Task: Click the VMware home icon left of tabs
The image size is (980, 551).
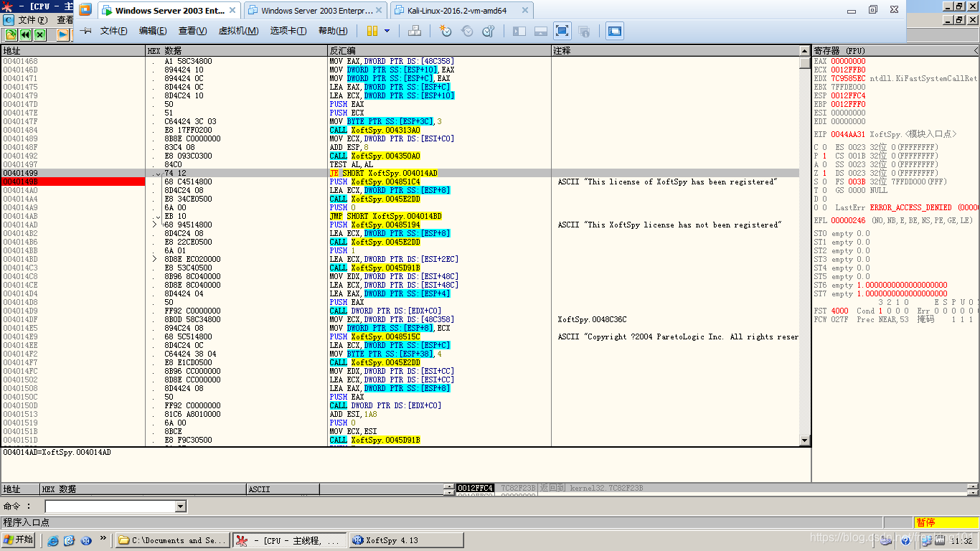Action: point(85,10)
